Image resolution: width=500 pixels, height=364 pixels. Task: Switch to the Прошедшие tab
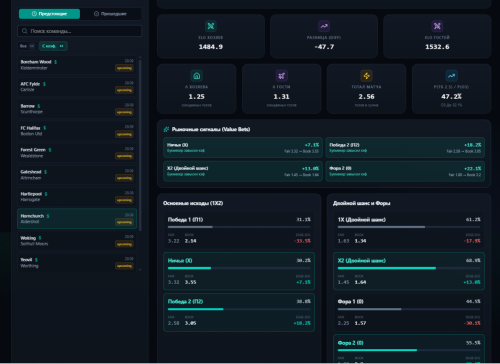(x=111, y=14)
